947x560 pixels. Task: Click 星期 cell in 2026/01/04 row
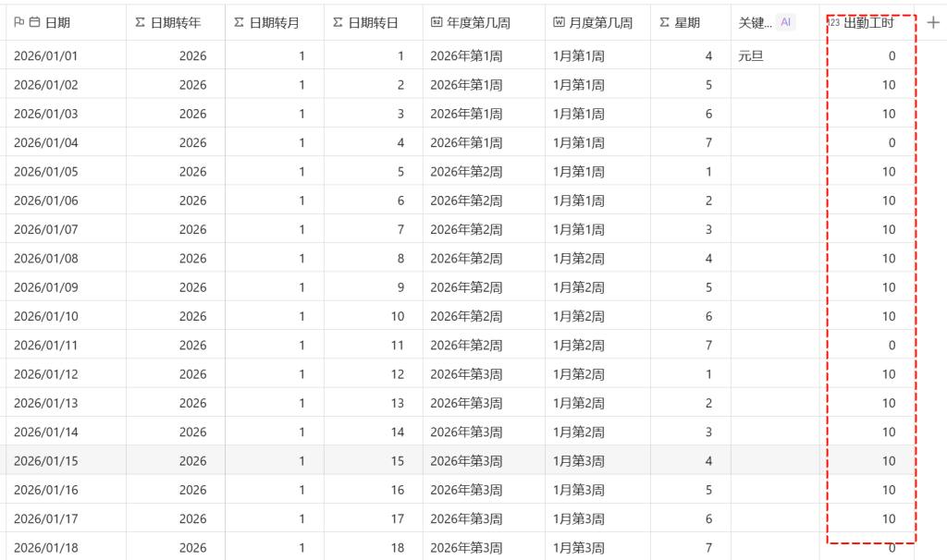tap(690, 143)
